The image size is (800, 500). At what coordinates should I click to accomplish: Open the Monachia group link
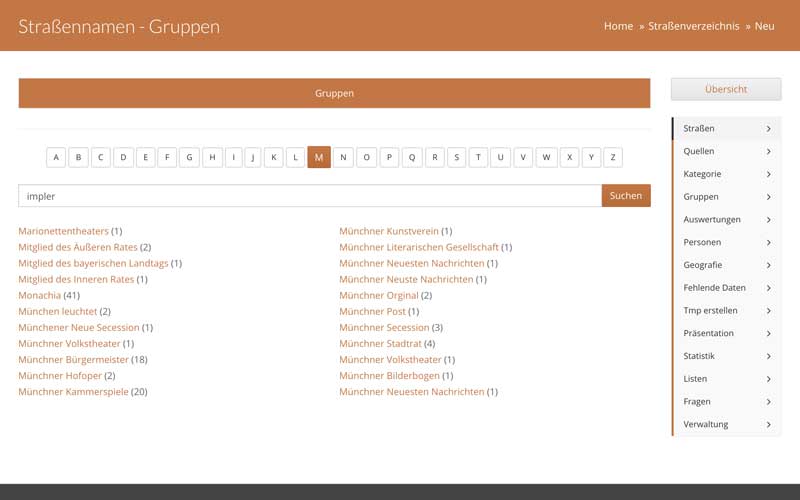(39, 295)
